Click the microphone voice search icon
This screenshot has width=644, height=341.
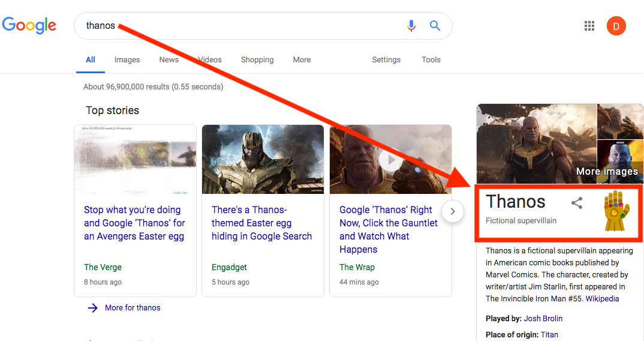tap(411, 26)
